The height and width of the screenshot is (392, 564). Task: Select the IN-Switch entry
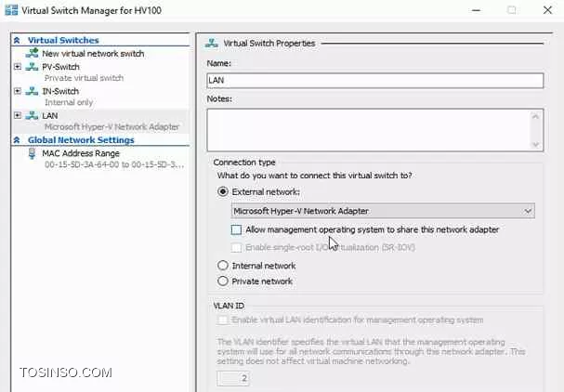tap(60, 91)
